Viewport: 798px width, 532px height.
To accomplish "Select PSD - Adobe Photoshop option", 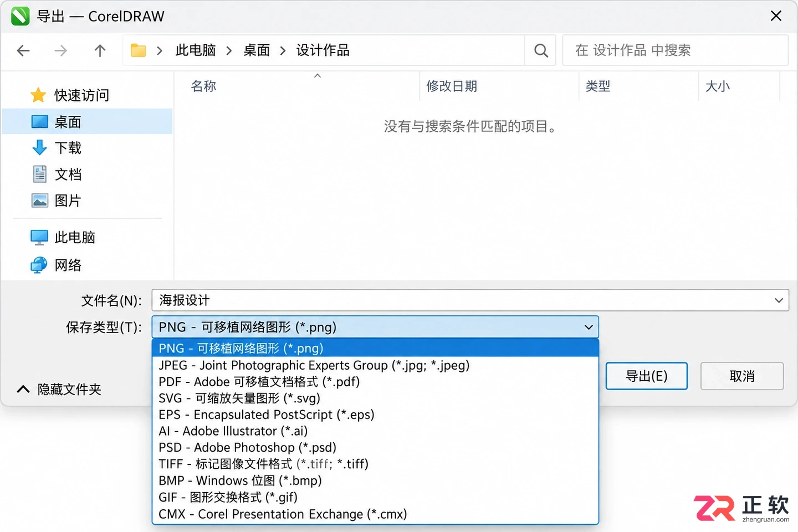I will [x=375, y=447].
